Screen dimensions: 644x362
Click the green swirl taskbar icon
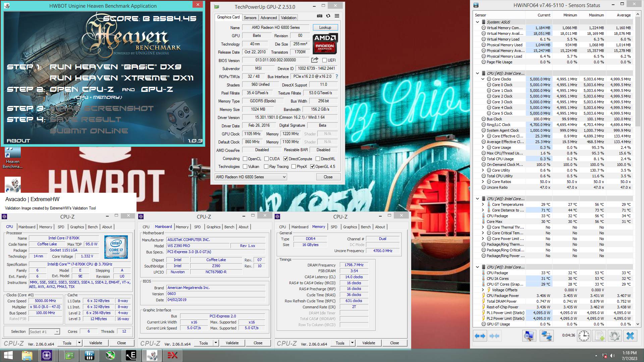tap(110, 355)
